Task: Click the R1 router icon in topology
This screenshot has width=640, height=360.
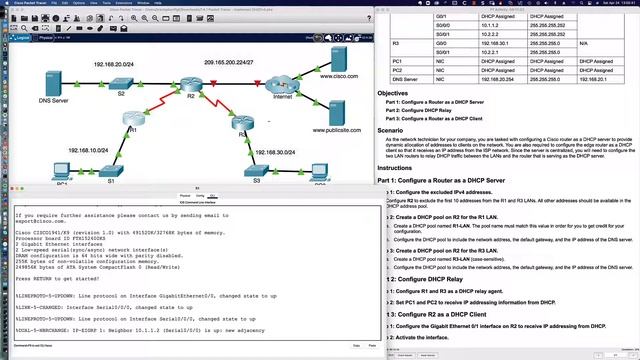Action: pyautogui.click(x=133, y=118)
